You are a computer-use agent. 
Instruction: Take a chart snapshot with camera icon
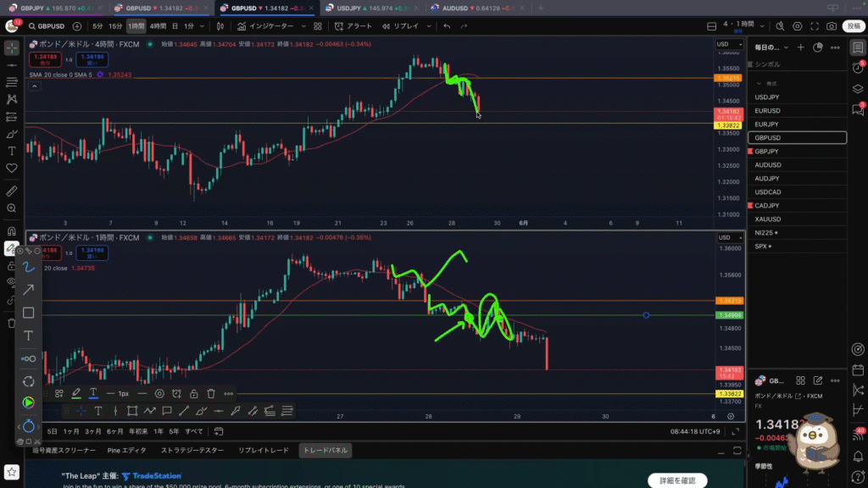(x=832, y=26)
